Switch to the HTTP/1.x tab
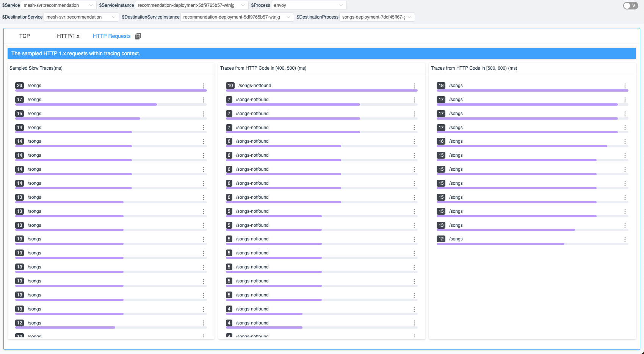 68,36
